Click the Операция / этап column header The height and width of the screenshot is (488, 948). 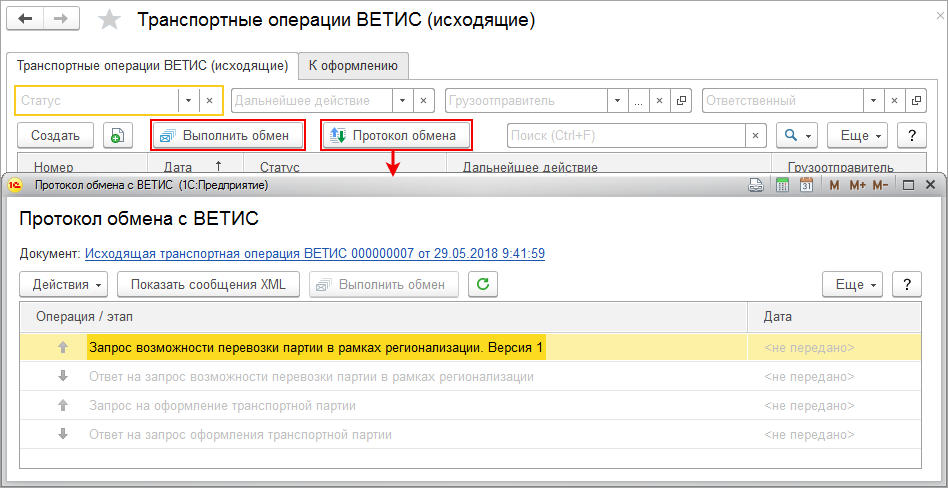click(x=384, y=316)
